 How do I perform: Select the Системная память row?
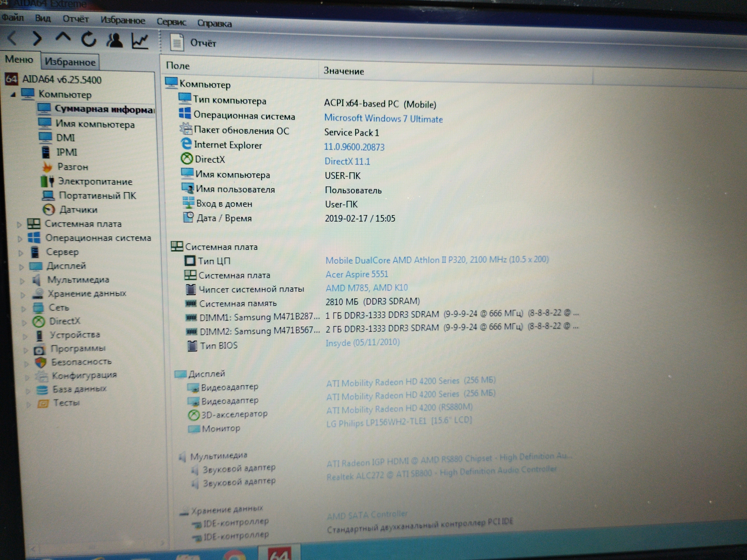[302, 303]
